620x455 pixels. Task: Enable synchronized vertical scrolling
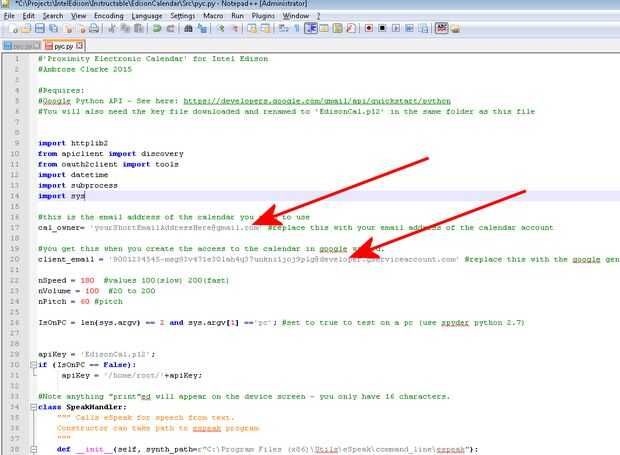pyautogui.click(x=252, y=28)
